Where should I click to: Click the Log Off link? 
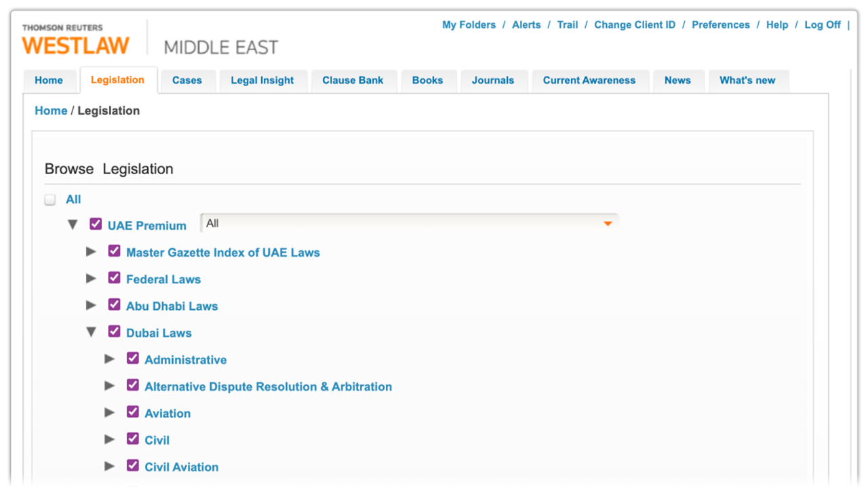click(822, 25)
